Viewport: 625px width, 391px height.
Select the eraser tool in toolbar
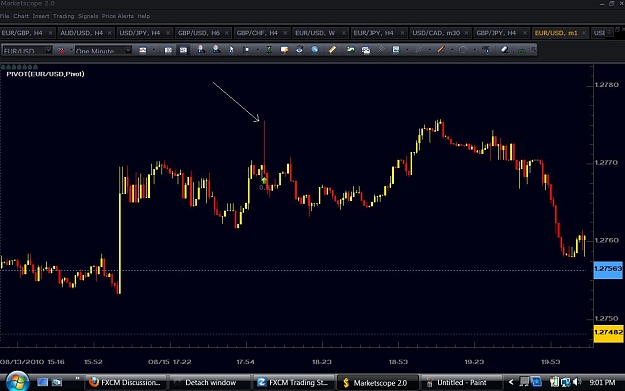[x=504, y=49]
